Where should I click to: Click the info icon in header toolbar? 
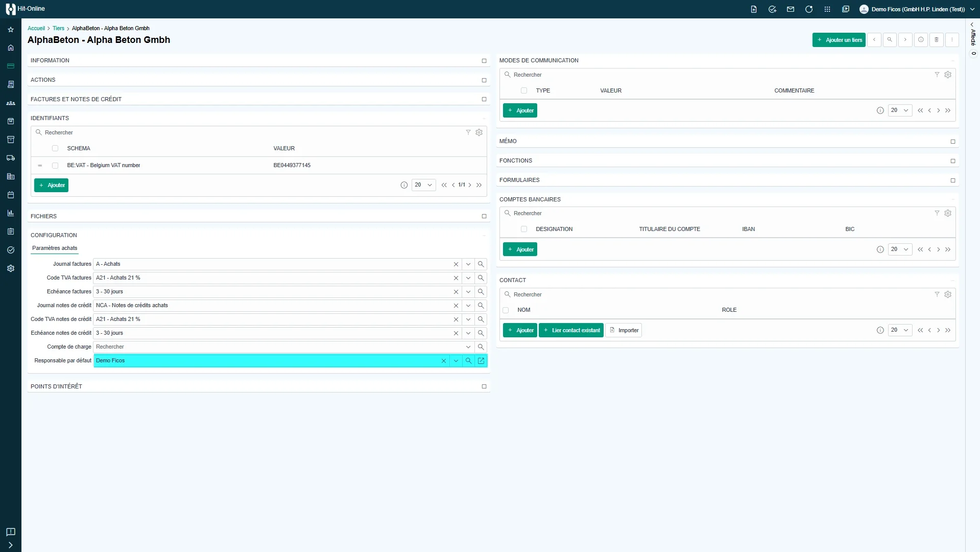tap(921, 40)
